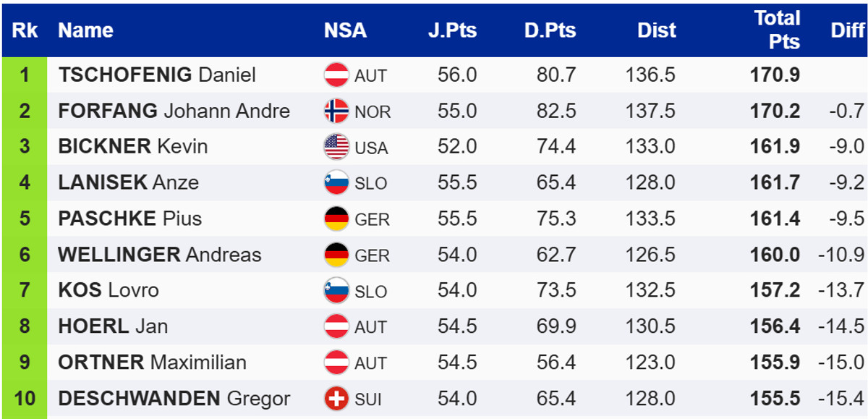Open athlete TSCHOFENIG Daniel's name

click(x=157, y=75)
